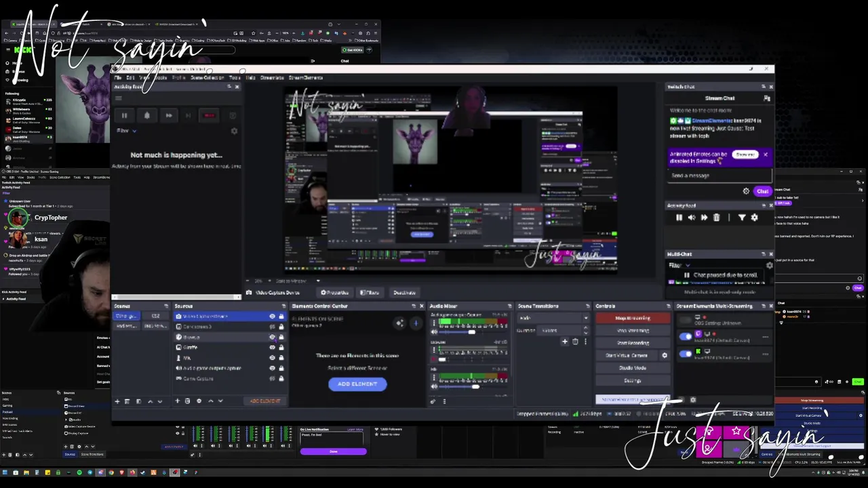Click Studio Mode button

633,368
